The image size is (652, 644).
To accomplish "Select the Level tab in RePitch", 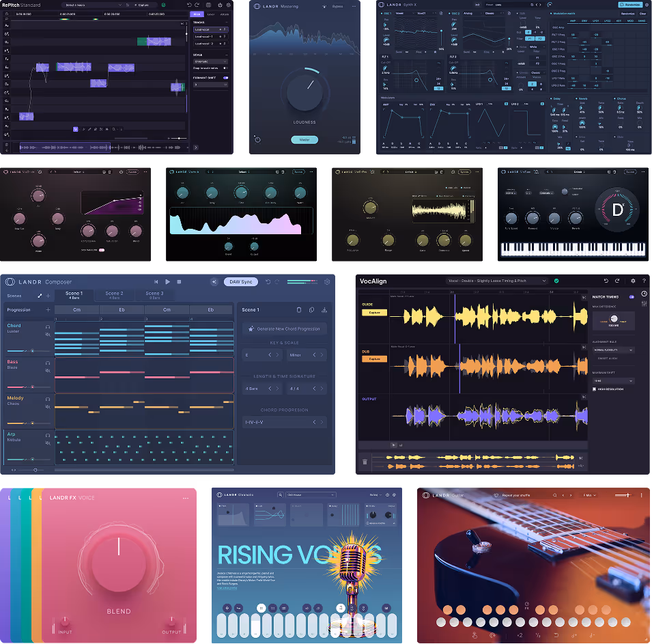I will coord(211,14).
